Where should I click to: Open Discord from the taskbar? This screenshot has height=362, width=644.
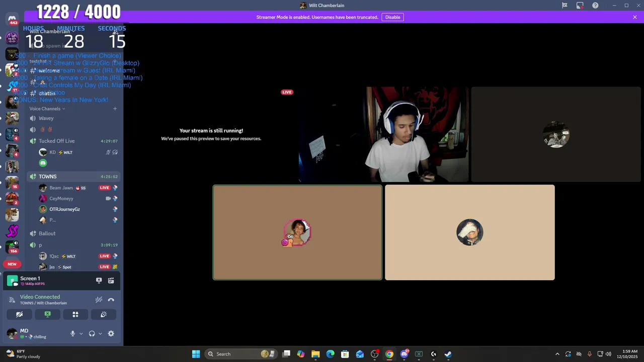404,354
